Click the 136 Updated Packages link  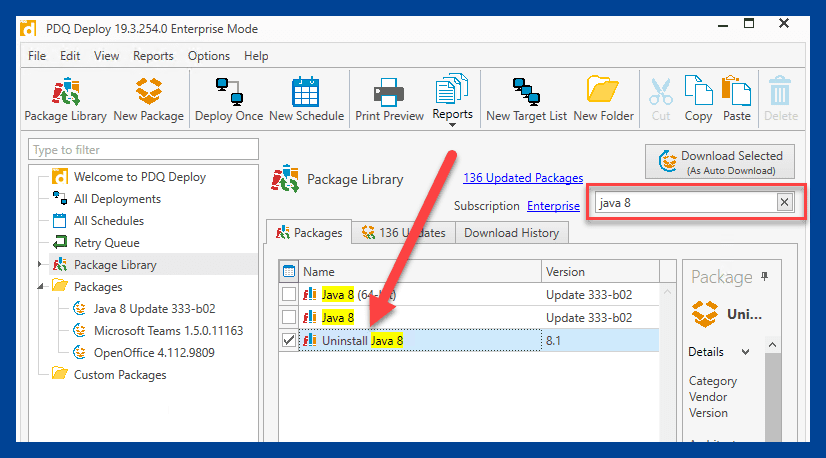coord(523,178)
